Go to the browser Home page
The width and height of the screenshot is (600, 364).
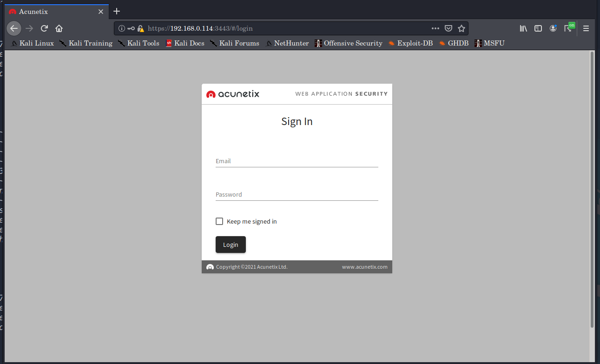pos(59,28)
